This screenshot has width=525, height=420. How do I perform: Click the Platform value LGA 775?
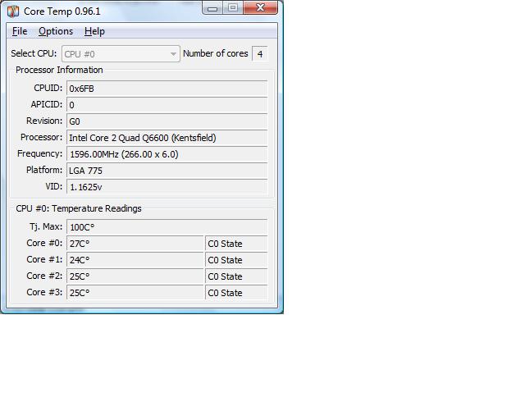[167, 171]
